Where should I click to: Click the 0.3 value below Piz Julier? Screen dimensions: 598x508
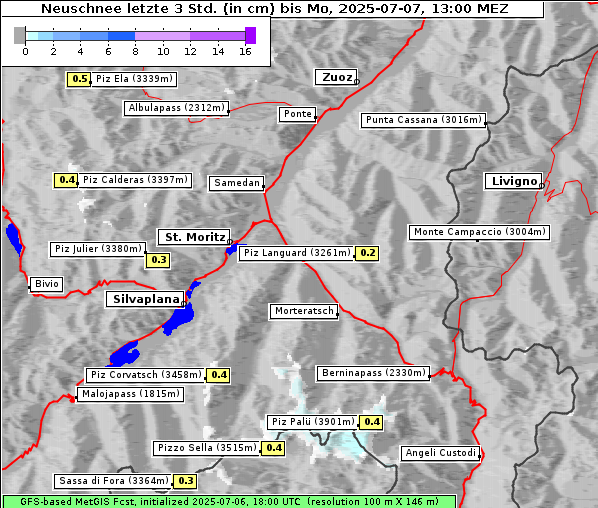tap(158, 260)
